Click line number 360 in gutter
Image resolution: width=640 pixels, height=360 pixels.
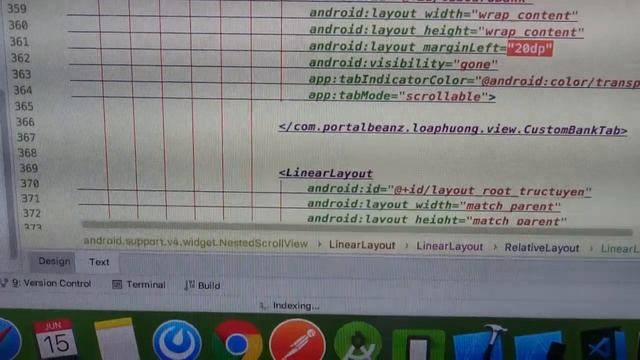[x=18, y=25]
